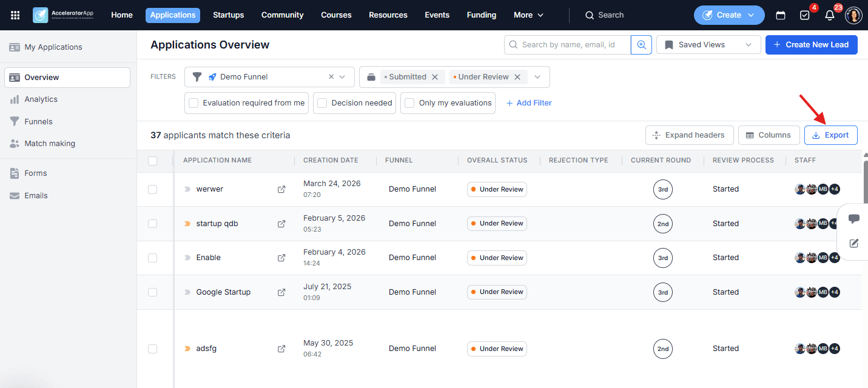The image size is (868, 388).
Task: Enable Evaluation required from me checkbox
Action: click(193, 103)
